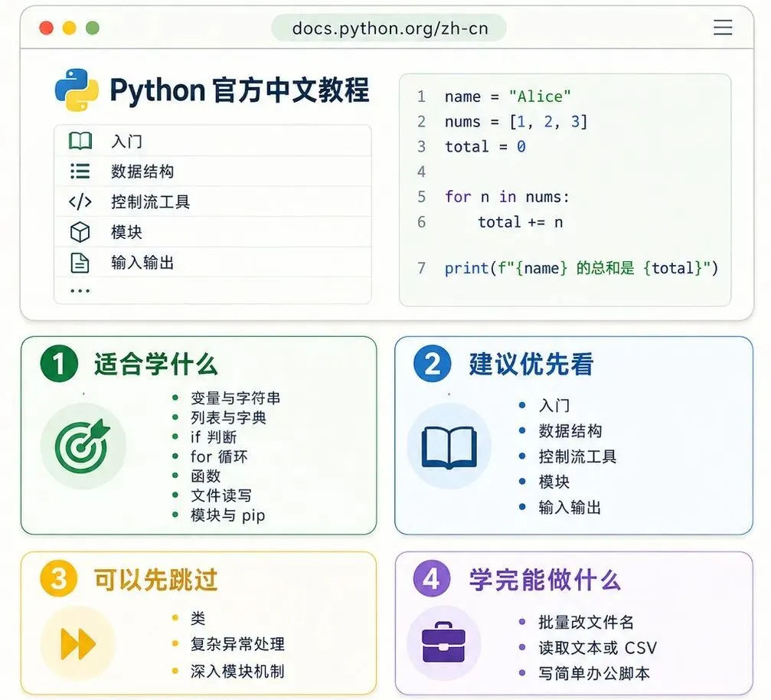Click the 文件读写 bullet item
771x700 pixels.
click(x=221, y=496)
